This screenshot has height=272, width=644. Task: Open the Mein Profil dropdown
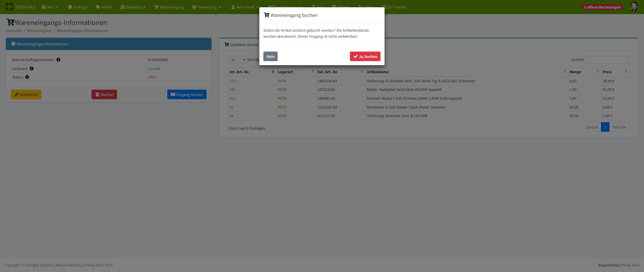[x=245, y=7]
